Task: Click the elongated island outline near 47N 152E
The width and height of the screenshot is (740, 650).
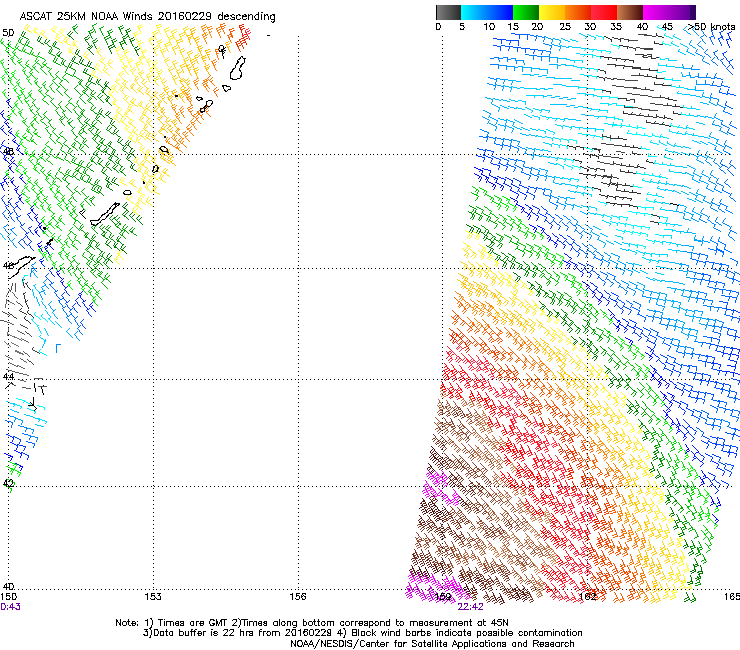Action: point(105,214)
